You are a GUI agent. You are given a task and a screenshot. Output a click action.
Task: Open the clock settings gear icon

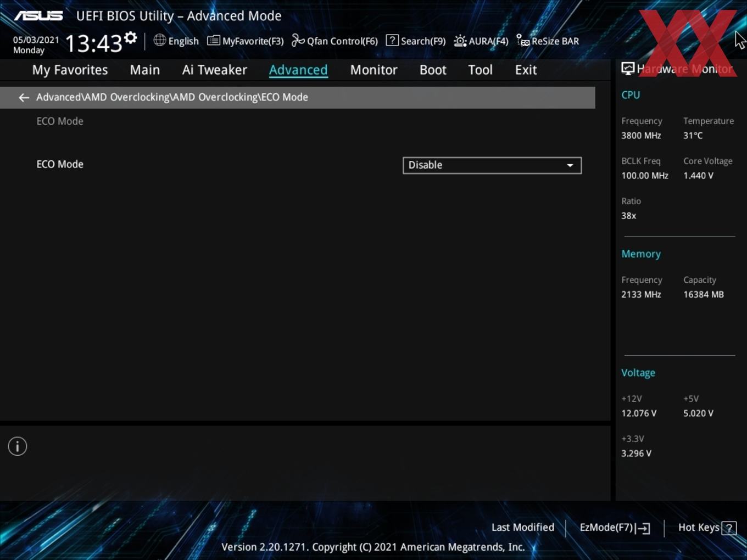131,37
